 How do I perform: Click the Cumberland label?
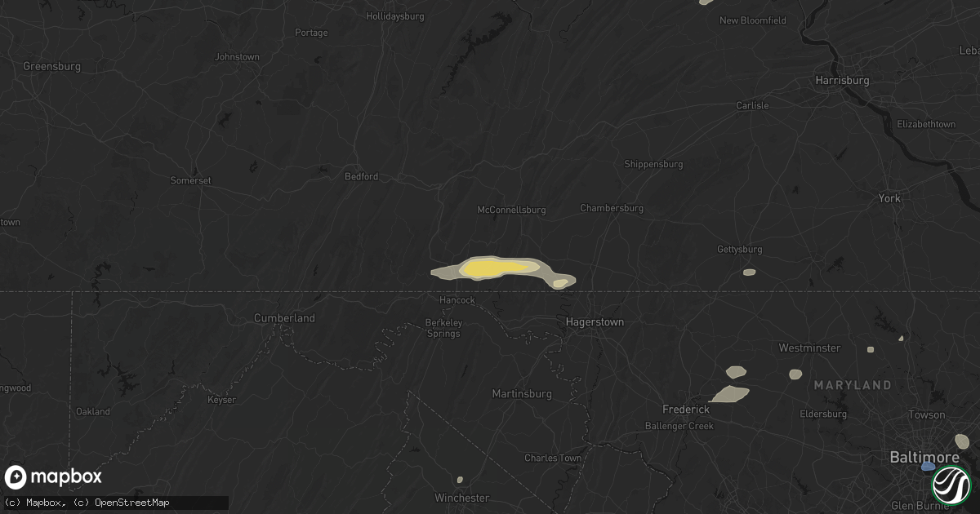click(284, 318)
